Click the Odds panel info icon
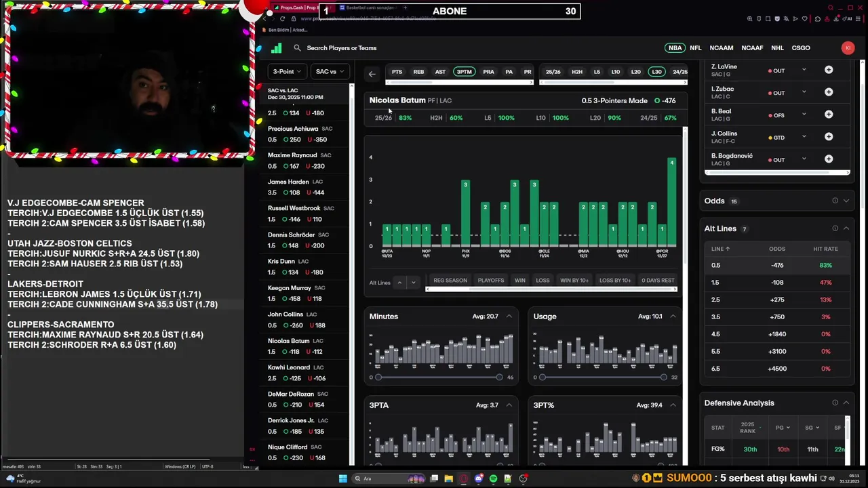Viewport: 868px width, 488px height. click(835, 201)
